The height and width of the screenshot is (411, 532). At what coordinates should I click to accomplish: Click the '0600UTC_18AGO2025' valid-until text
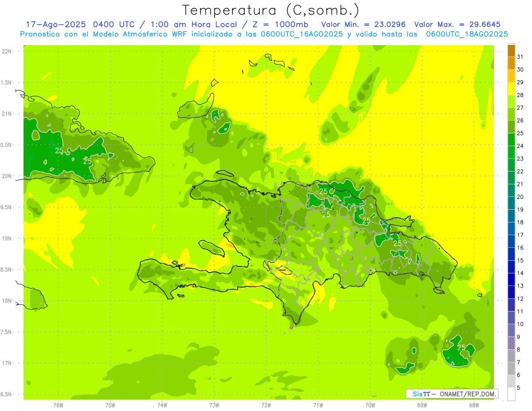click(467, 34)
